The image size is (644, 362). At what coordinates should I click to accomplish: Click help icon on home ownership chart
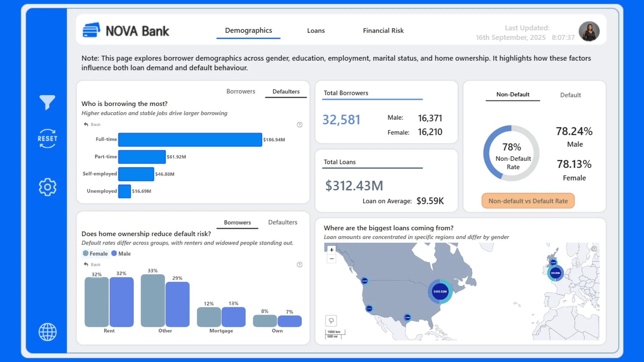tap(300, 264)
